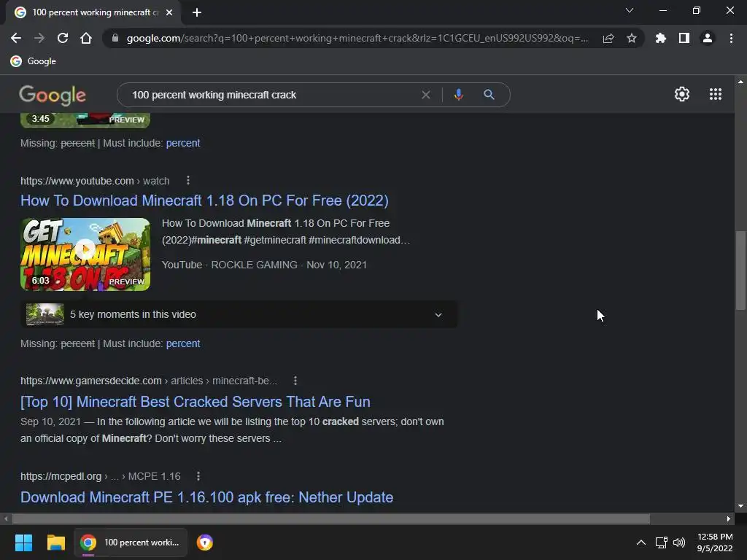Click the Google bookmark in bookmarks bar

(x=34, y=61)
